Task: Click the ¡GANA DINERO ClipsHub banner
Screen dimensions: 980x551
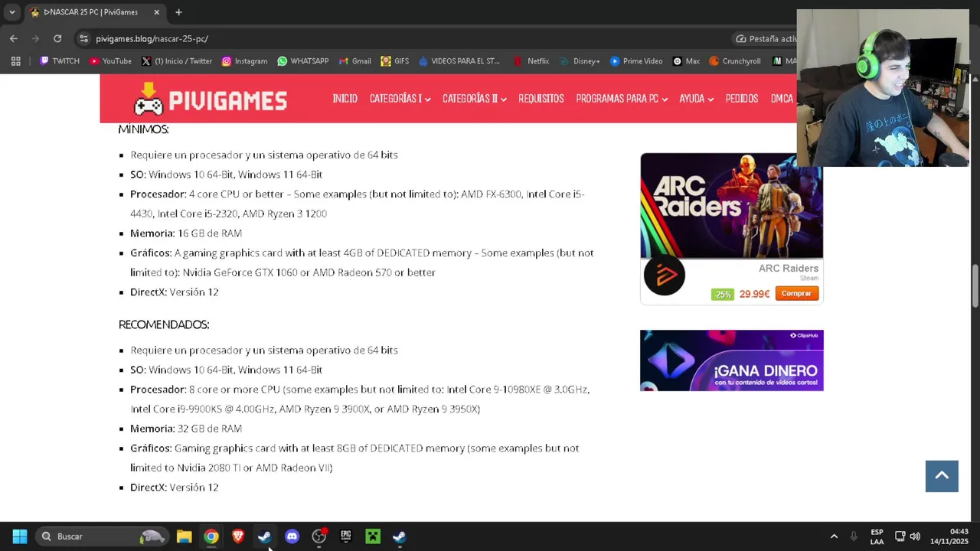Action: (x=731, y=360)
